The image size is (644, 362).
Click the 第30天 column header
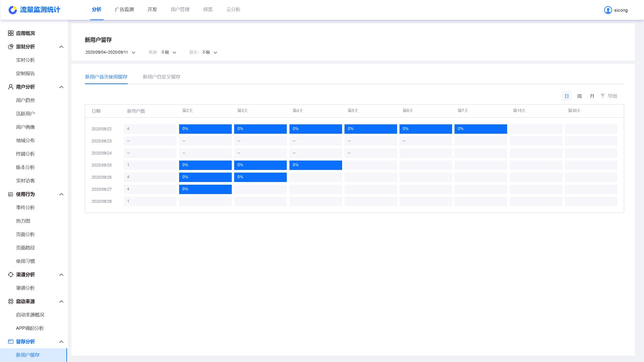574,111
